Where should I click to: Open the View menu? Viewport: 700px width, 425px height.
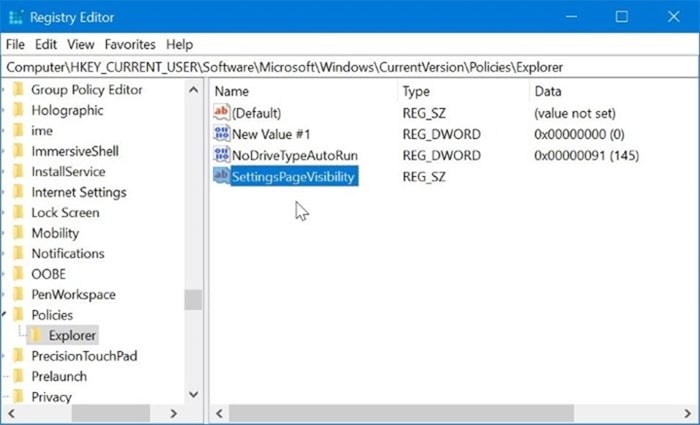point(81,45)
